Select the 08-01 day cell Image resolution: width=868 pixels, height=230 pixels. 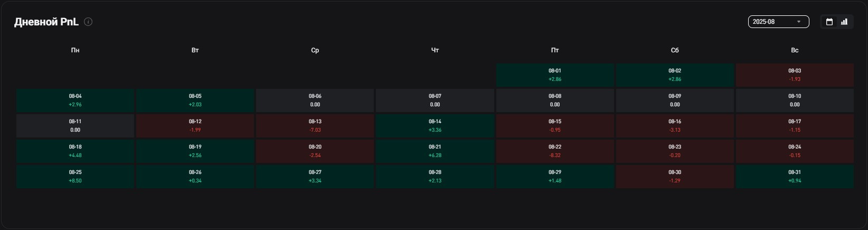pyautogui.click(x=555, y=75)
